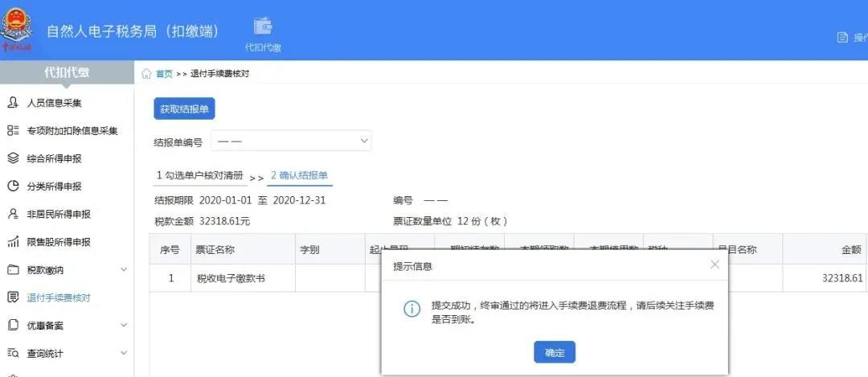Open 退付手续费核对 in sidebar
The image size is (868, 377).
click(59, 298)
